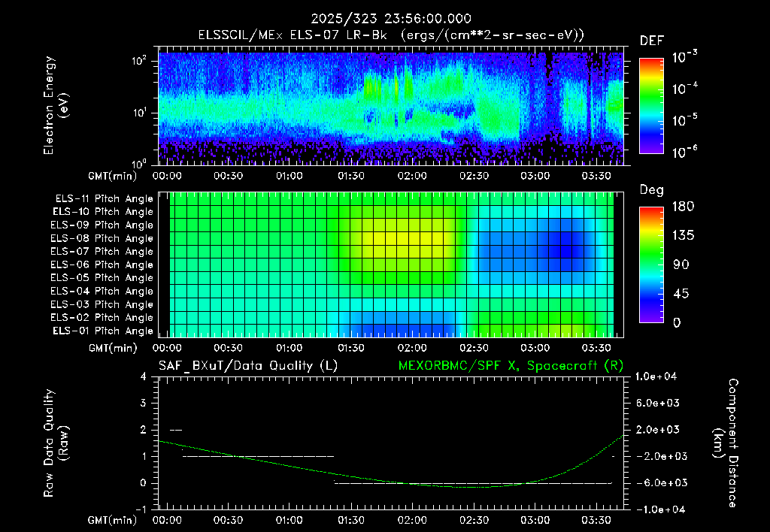Select the ELSSCIL/MEx ELS-07 LR-Bk subtitle
Screen dimensions: 770x532
point(293,35)
